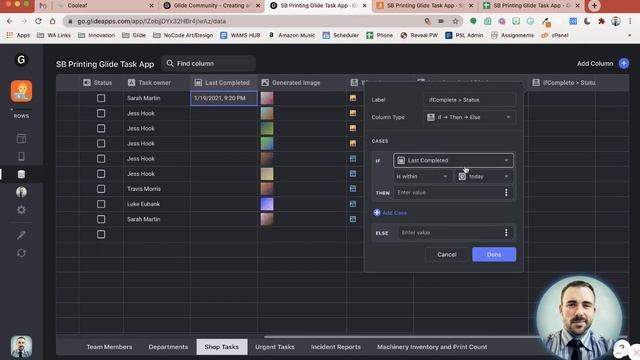Screen dimensions: 640x360
Task: Switch to the Urgent Tasks table tab
Action: (x=275, y=347)
